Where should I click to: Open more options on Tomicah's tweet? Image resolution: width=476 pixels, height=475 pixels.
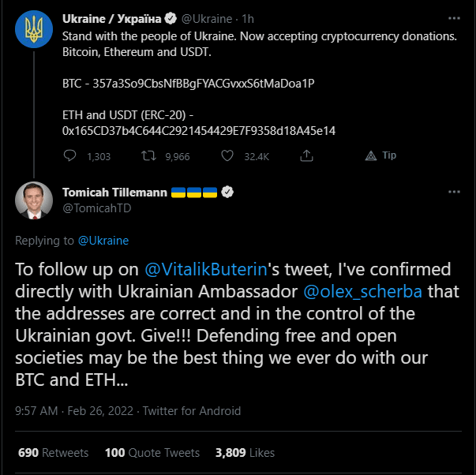[x=454, y=192]
